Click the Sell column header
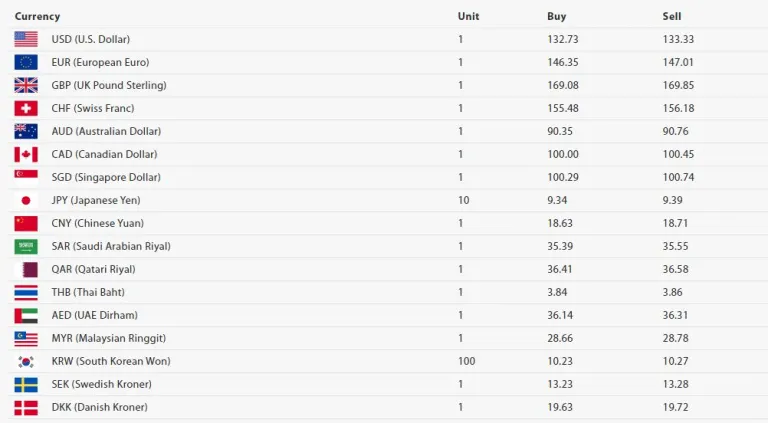 click(x=672, y=16)
